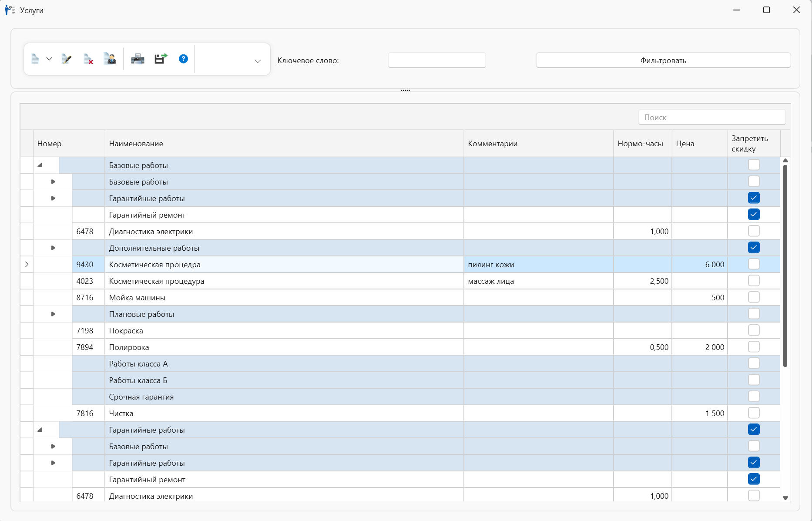Viewport: 812px width, 521px height.
Task: Uncheck discount ban for first Гарантийный ремонт
Action: (x=754, y=214)
